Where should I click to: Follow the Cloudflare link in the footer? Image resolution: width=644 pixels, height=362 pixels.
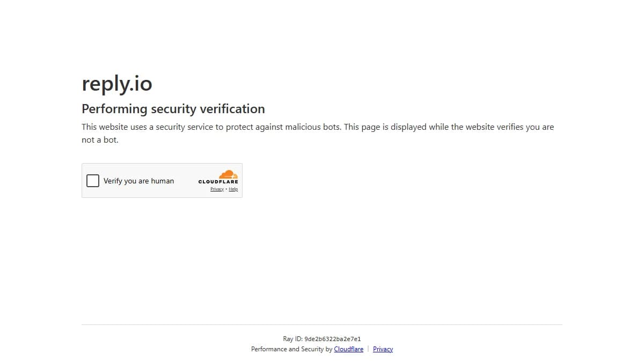pos(349,349)
